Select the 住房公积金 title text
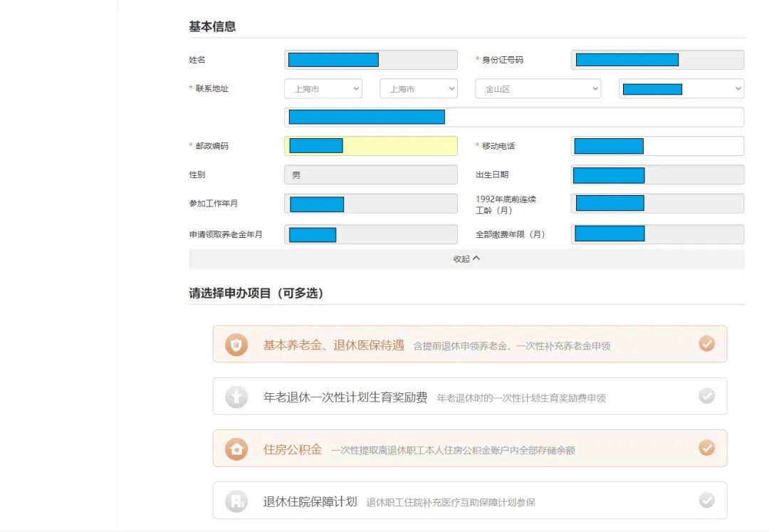Screen dimensions: 769x532 point(293,449)
